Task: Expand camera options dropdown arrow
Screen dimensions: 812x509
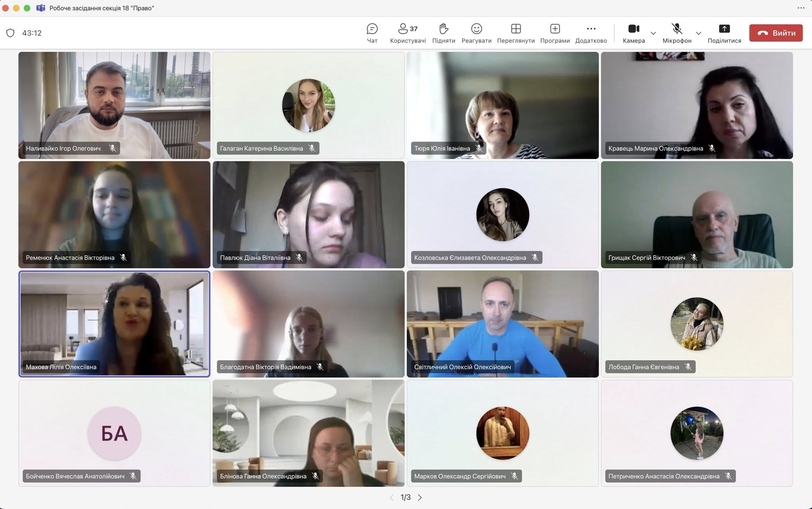Action: tap(653, 33)
